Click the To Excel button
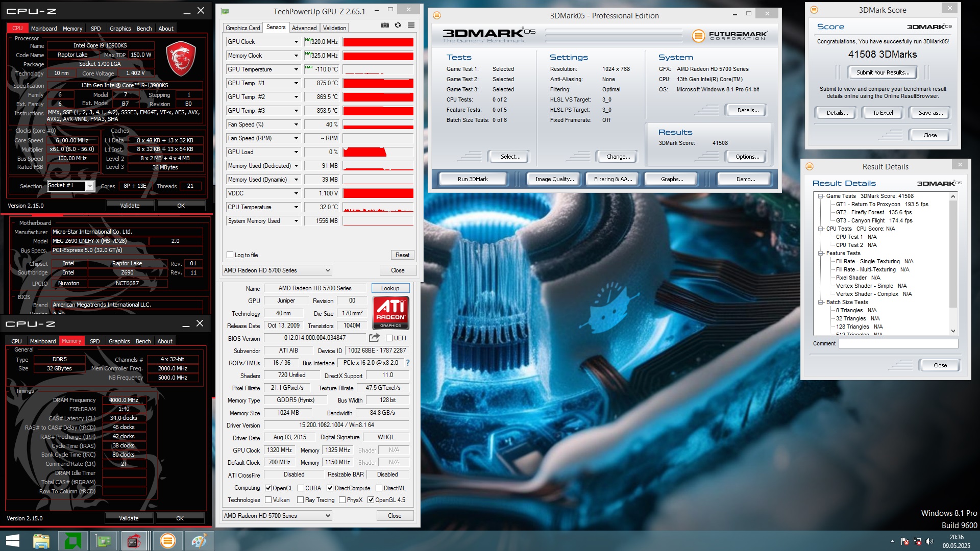This screenshot has width=980, height=551. (883, 113)
